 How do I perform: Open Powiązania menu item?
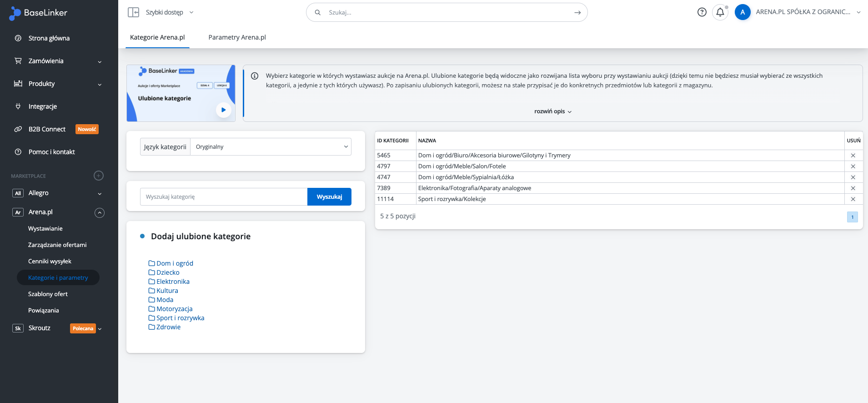[44, 310]
